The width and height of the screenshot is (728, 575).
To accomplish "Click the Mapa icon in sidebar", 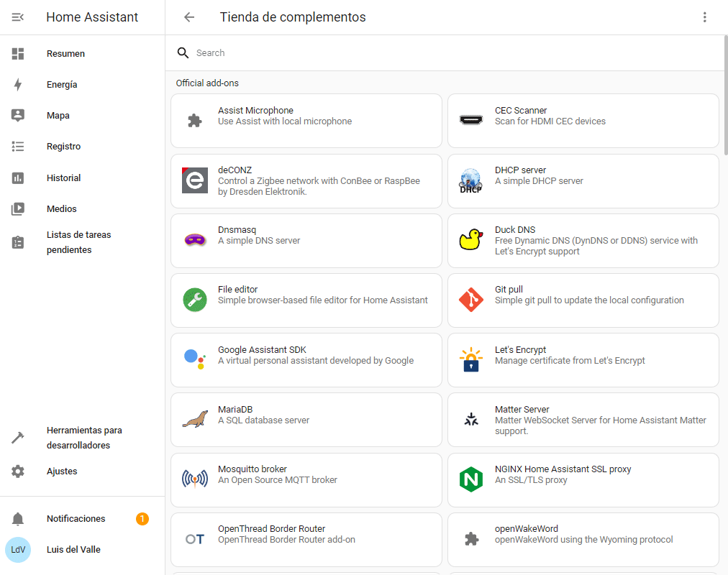I will coord(18,116).
